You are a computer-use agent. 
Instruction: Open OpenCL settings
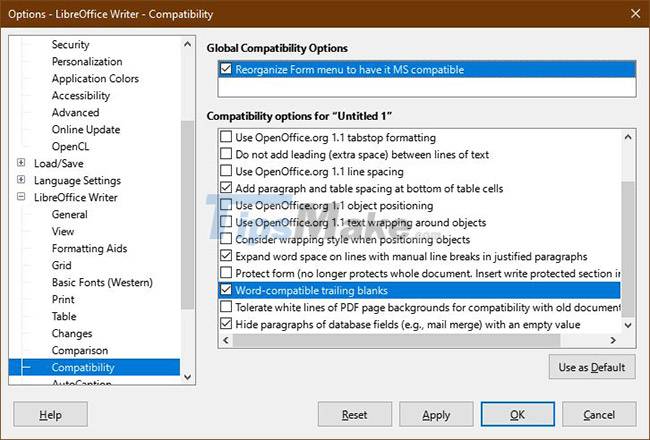pyautogui.click(x=70, y=146)
